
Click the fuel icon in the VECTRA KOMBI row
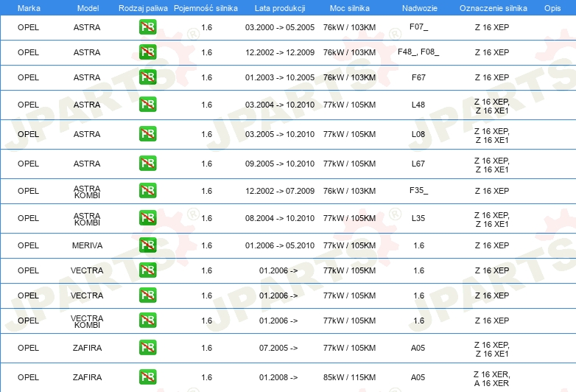pos(147,321)
